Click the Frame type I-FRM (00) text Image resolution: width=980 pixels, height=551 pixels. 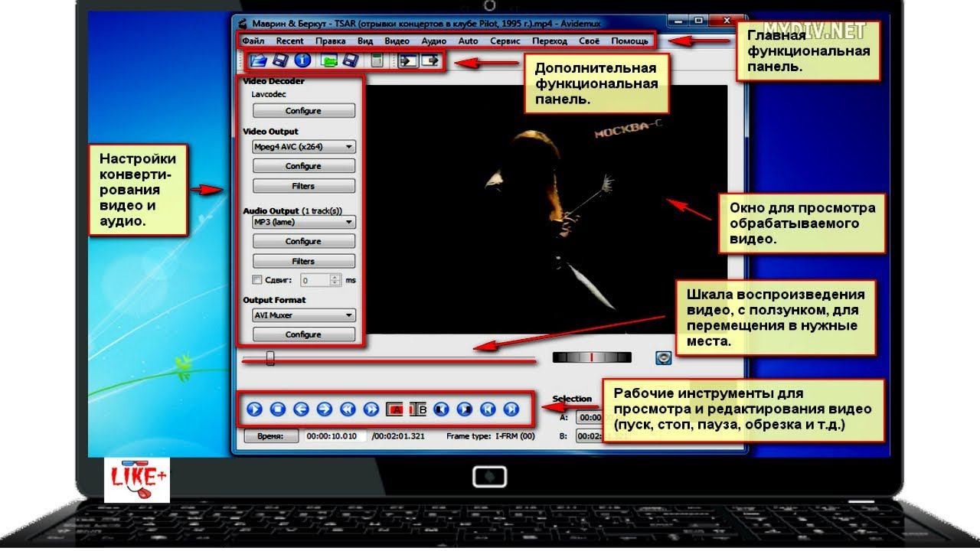pyautogui.click(x=491, y=436)
